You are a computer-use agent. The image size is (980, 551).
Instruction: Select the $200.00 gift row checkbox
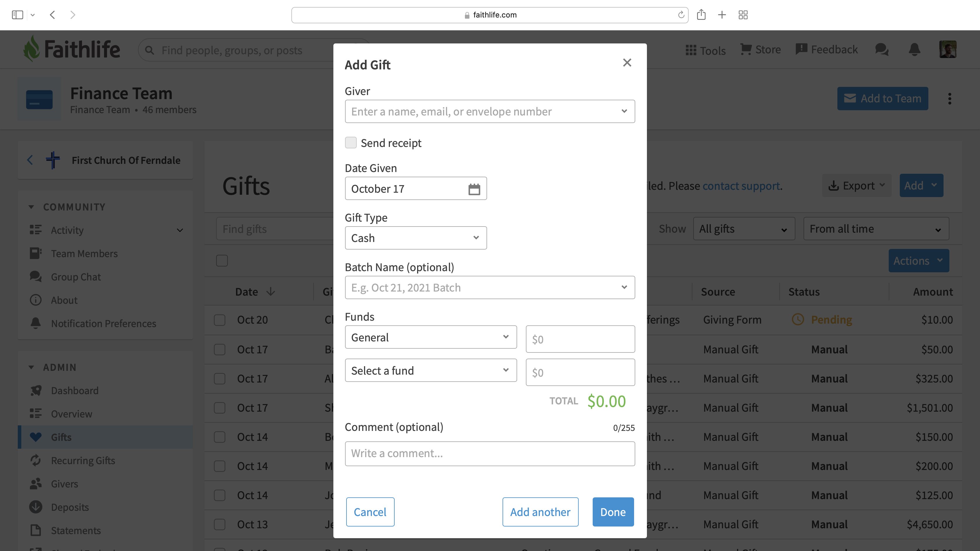(x=220, y=466)
